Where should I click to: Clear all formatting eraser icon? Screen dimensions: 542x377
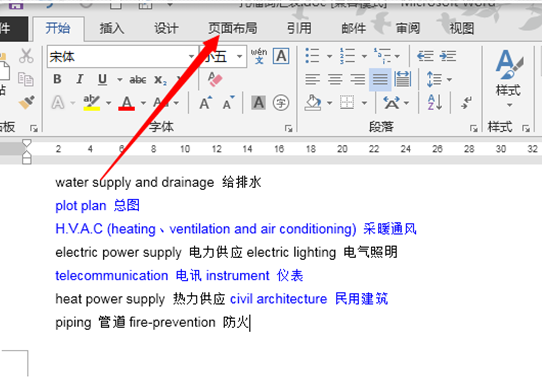click(215, 79)
